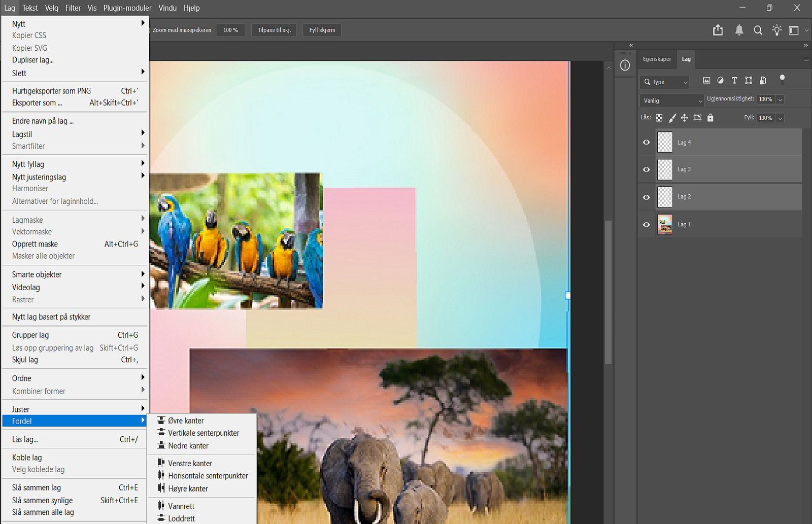Viewport: 812px width, 524px height.
Task: Filter layers by adjustment layers icon
Action: click(720, 81)
